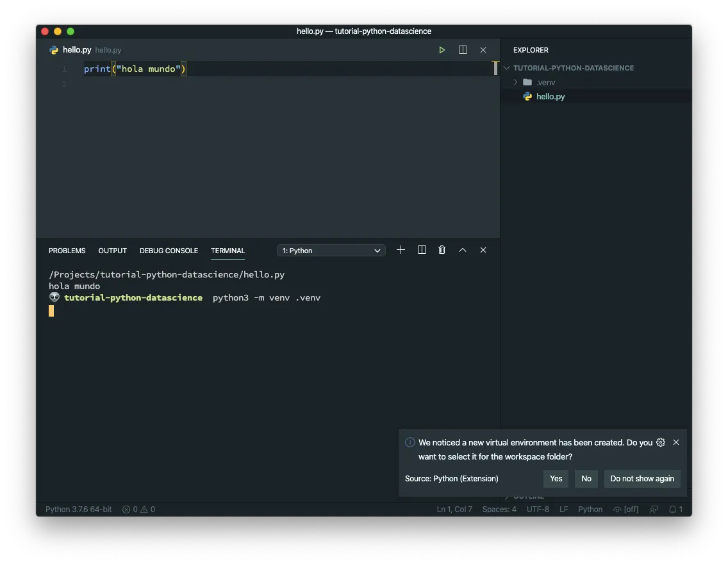Click Yes to select the virtual environment

point(556,479)
